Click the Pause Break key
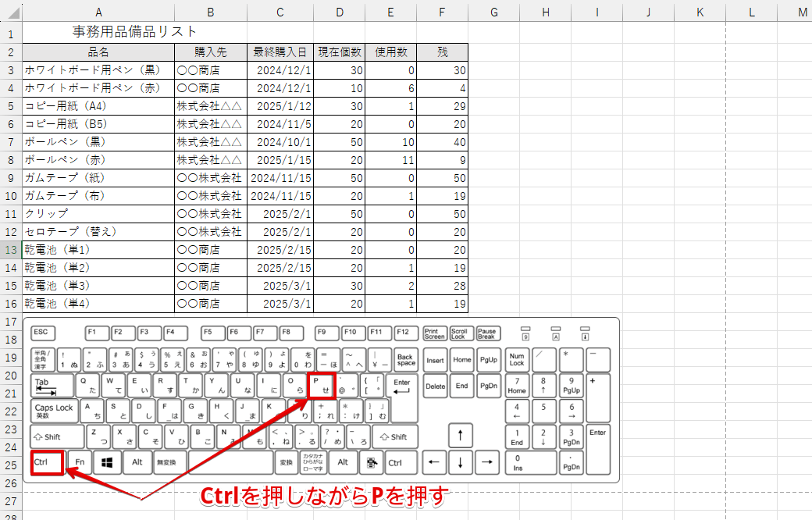This screenshot has width=812, height=520. [486, 332]
